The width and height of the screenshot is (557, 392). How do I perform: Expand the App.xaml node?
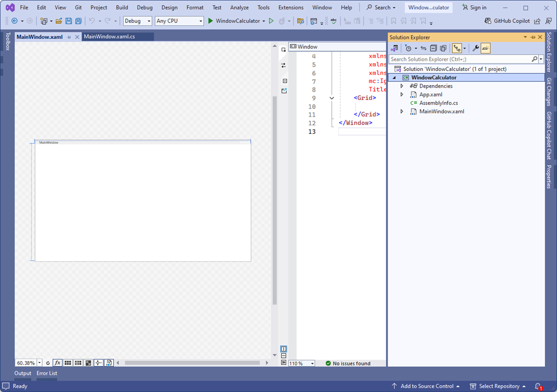pos(402,94)
